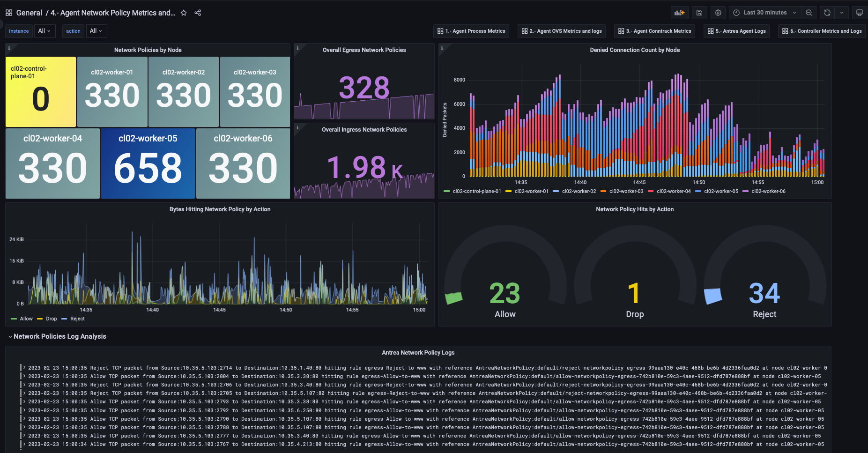Hide the Allow series in Bytes Hitting legend

point(25,319)
